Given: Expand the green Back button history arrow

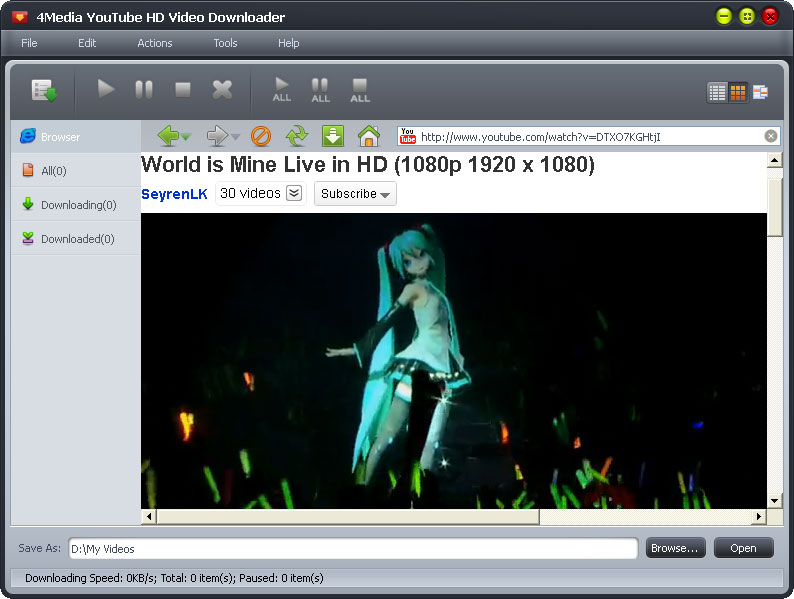Looking at the screenshot, I should tap(187, 137).
